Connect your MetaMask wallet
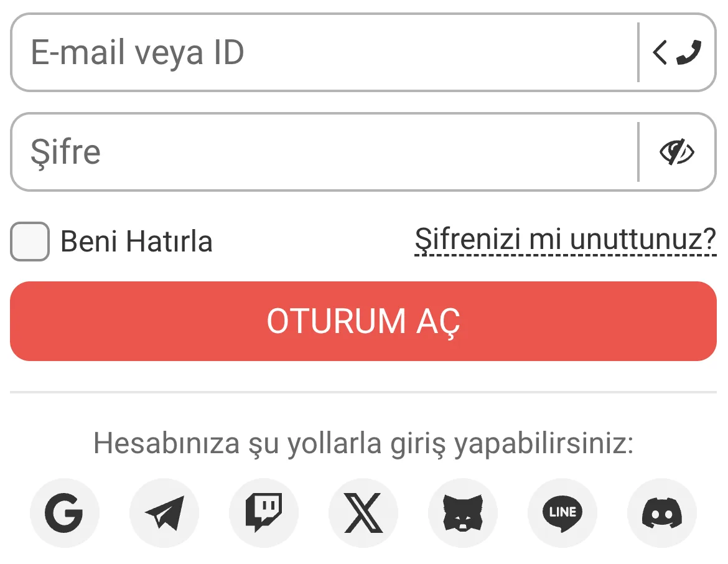The width and height of the screenshot is (728, 564). 463,512
